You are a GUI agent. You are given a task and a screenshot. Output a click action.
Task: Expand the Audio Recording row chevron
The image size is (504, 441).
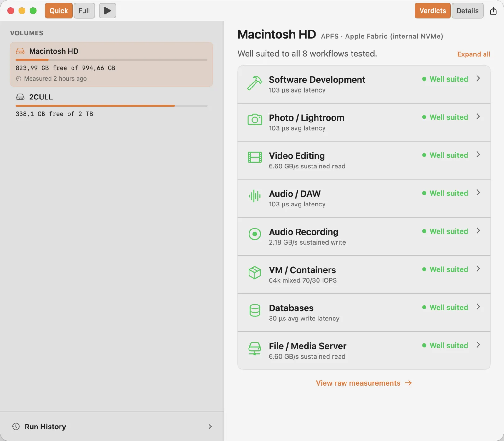478,231
